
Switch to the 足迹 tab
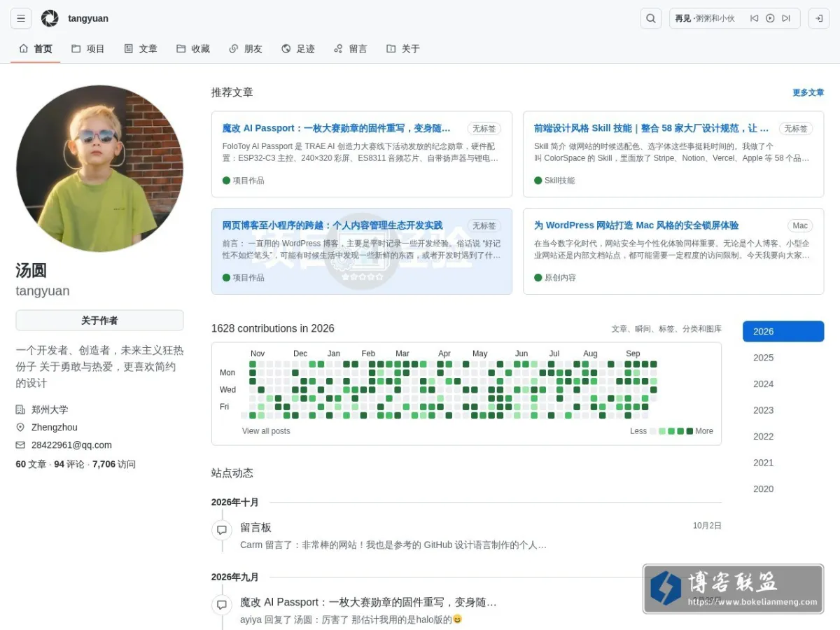[x=298, y=49]
